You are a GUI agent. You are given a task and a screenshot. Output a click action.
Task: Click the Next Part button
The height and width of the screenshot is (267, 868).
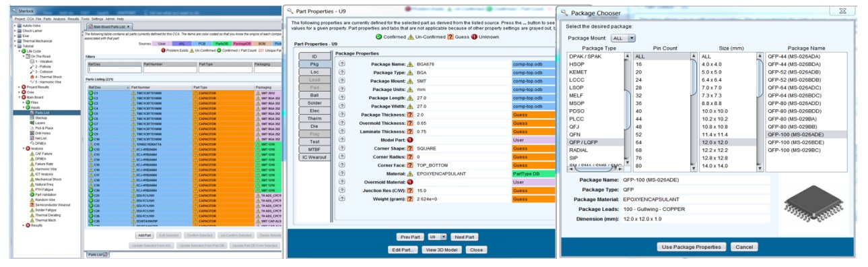[x=464, y=237]
